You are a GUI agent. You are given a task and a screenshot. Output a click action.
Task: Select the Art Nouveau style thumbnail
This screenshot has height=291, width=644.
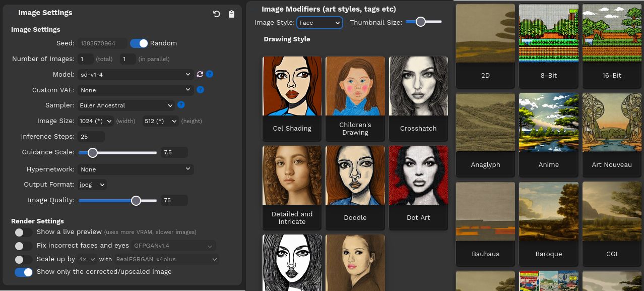[612, 135]
